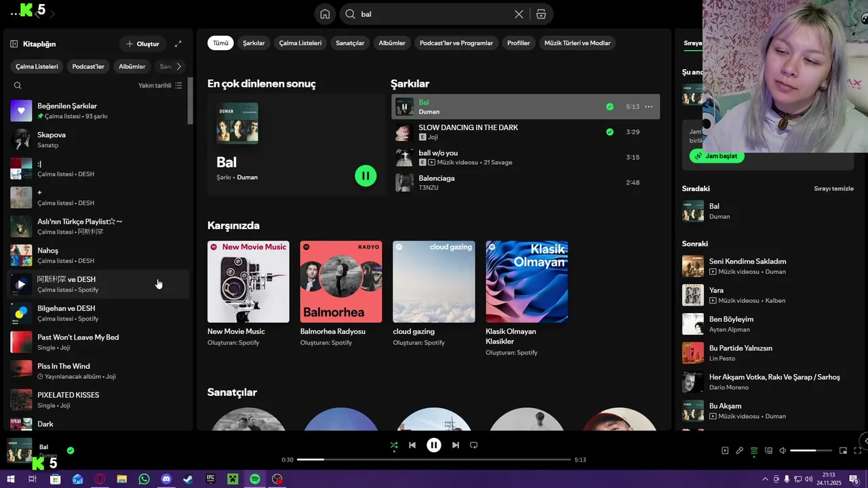Clear the search text with X icon
The width and height of the screenshot is (868, 488).
519,14
